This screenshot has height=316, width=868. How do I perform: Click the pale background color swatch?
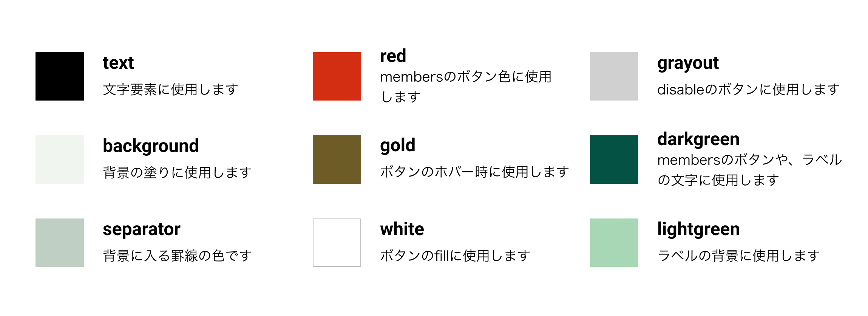(x=60, y=160)
